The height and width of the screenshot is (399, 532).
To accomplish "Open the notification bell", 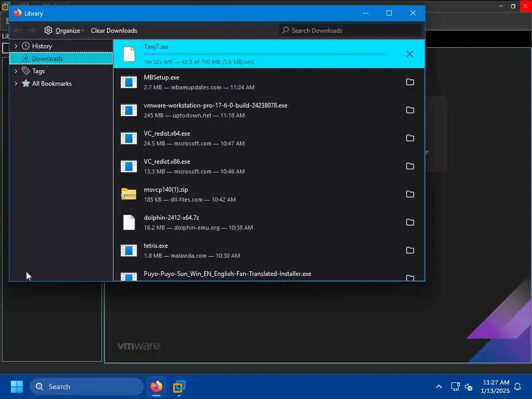I will 518,387.
